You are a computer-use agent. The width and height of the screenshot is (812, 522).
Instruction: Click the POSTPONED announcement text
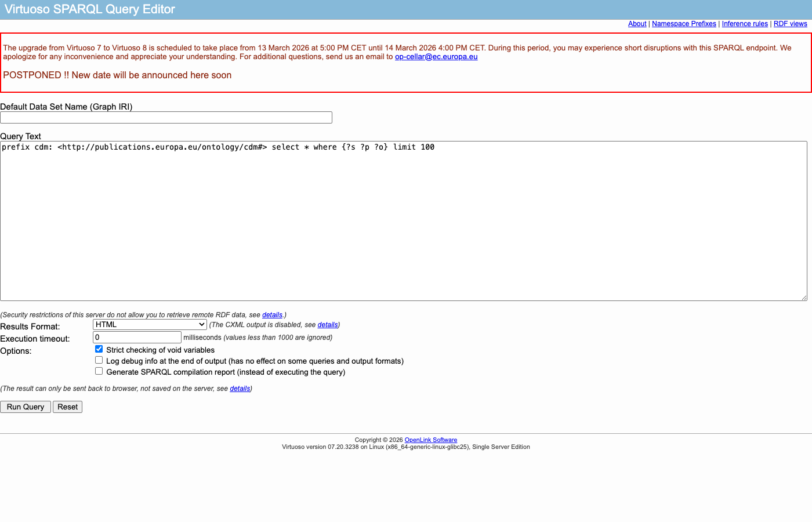(x=117, y=75)
